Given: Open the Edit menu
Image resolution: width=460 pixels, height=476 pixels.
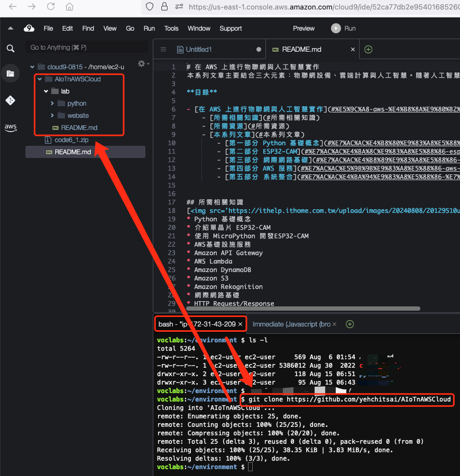Looking at the screenshot, I should (68, 28).
